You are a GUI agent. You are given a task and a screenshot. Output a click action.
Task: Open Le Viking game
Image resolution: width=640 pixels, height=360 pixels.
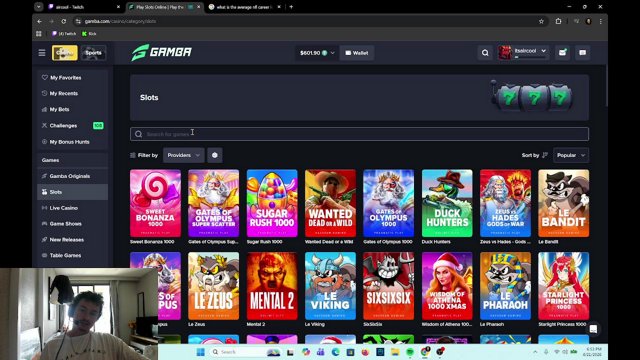pyautogui.click(x=330, y=286)
